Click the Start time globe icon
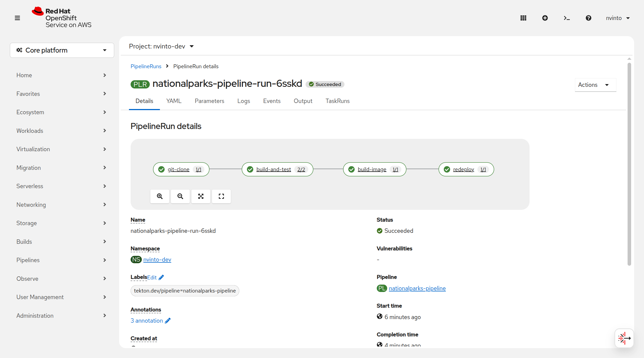Image resolution: width=644 pixels, height=358 pixels. 380,316
